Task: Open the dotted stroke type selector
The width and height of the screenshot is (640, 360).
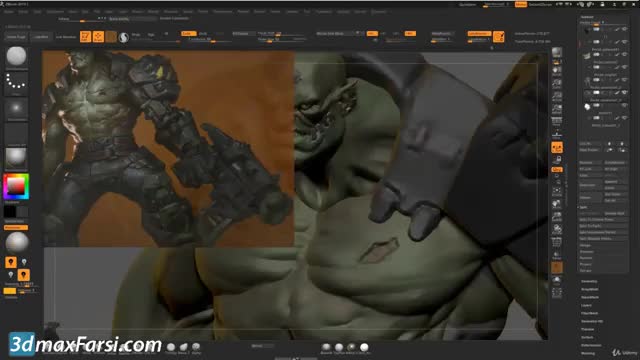Action: (16, 83)
